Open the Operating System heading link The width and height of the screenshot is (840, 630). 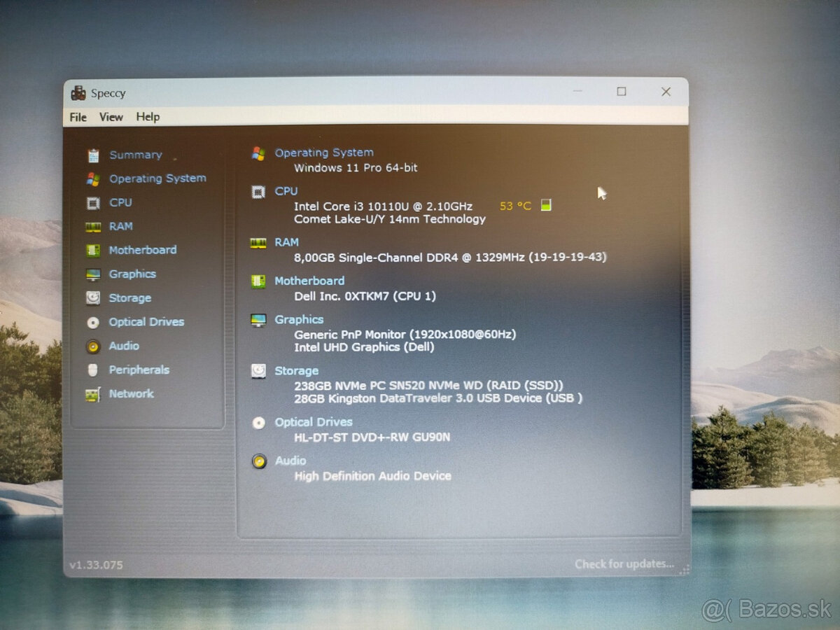tap(323, 153)
